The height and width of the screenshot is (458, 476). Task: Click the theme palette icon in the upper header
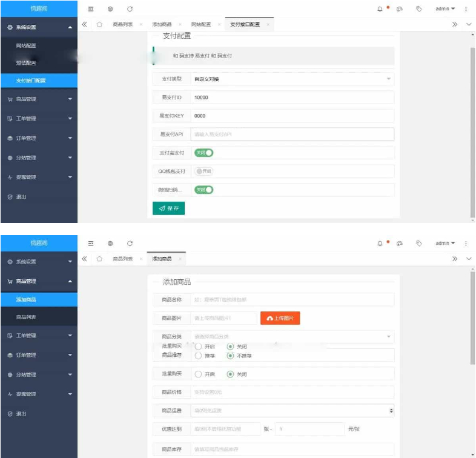tap(399, 9)
